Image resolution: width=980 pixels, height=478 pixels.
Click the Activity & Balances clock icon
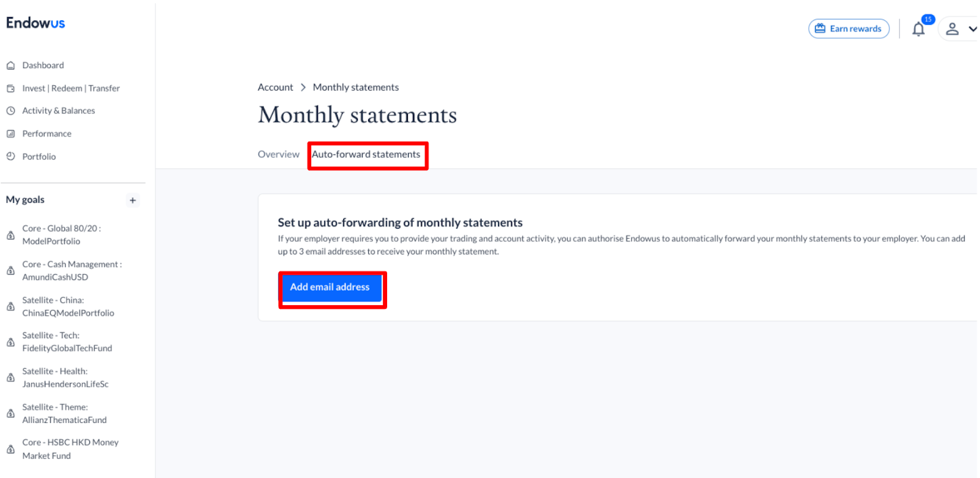10,111
